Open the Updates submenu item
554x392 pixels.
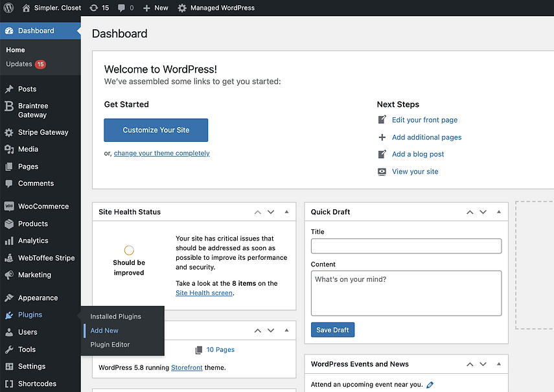(19, 64)
